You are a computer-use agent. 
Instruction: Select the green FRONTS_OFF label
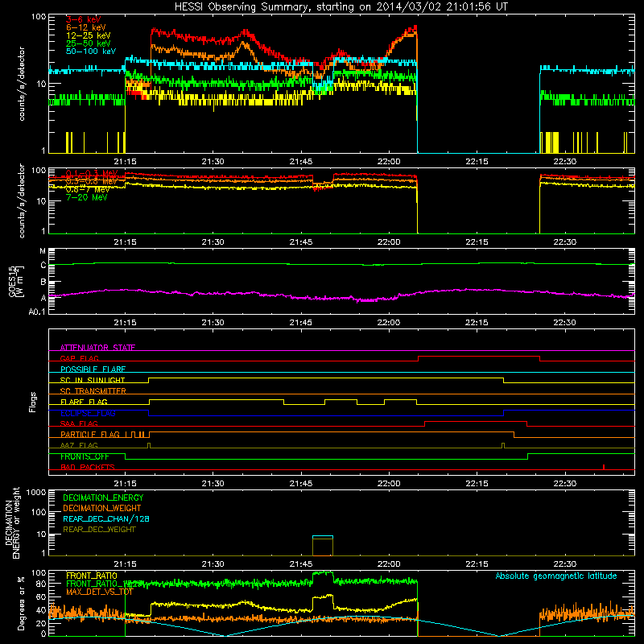pyautogui.click(x=85, y=456)
